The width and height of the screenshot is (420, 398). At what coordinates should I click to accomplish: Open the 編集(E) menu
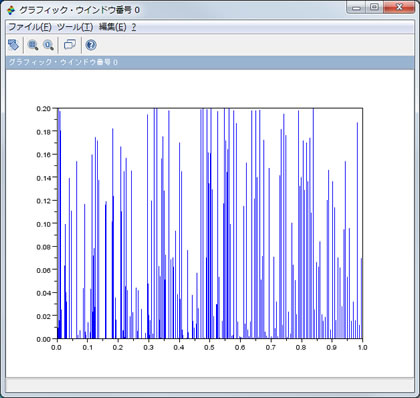pos(113,27)
